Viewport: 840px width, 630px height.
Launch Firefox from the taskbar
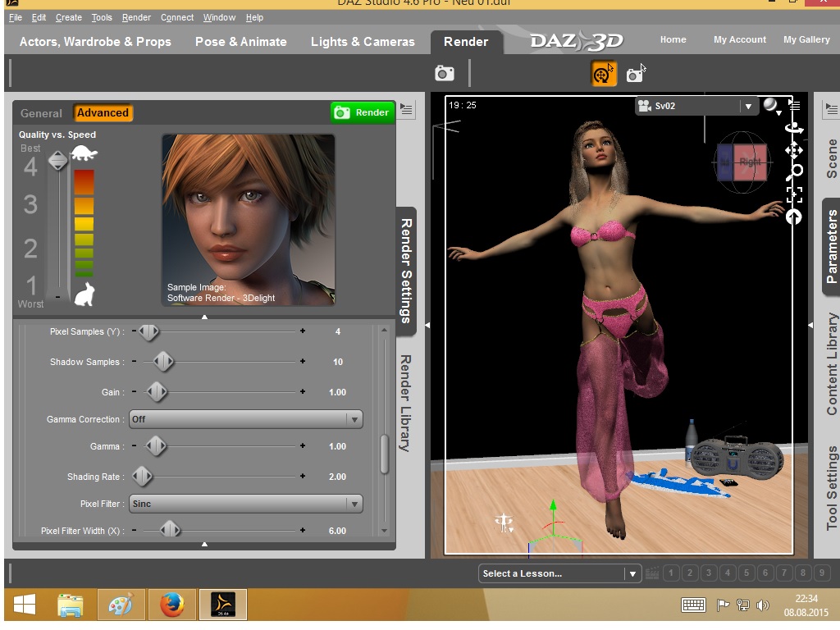point(172,605)
